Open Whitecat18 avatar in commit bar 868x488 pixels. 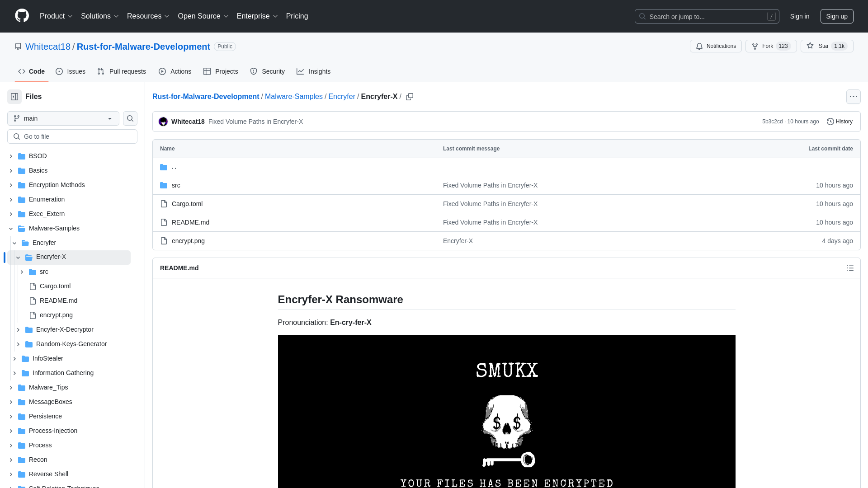tap(163, 122)
